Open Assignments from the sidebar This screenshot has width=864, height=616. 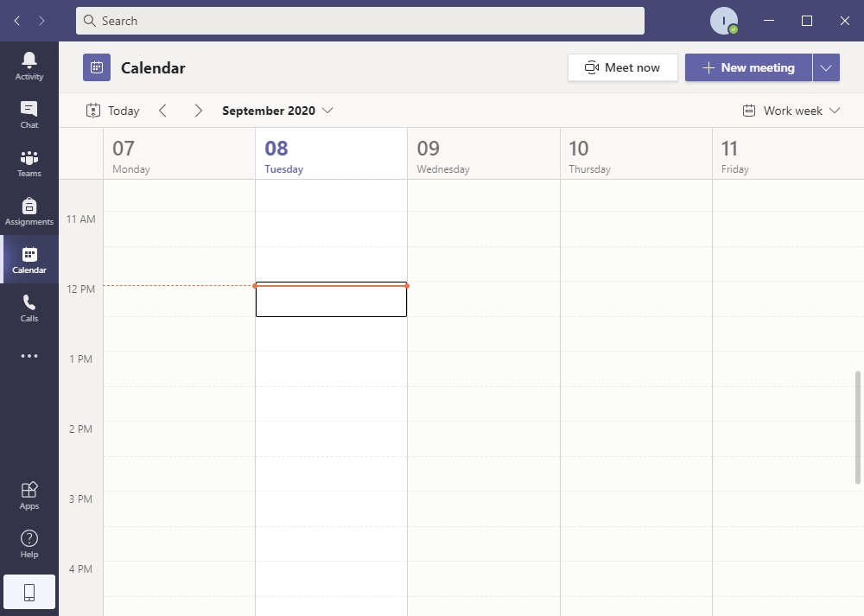pos(29,210)
